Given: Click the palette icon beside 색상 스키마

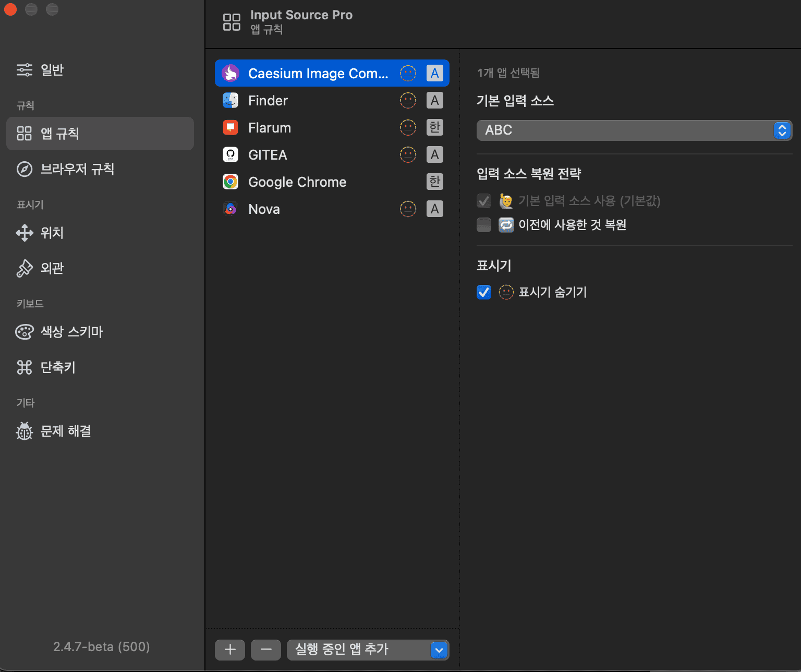Looking at the screenshot, I should [25, 332].
